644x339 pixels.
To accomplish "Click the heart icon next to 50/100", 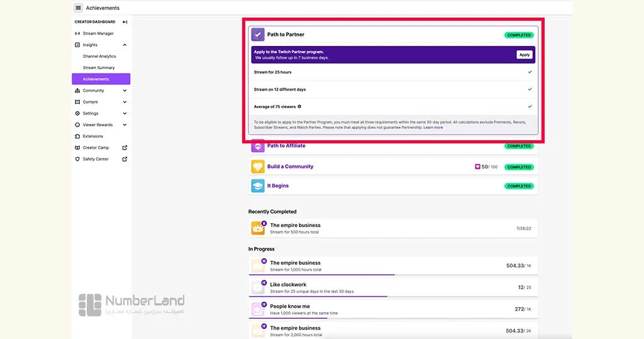I will coord(478,167).
